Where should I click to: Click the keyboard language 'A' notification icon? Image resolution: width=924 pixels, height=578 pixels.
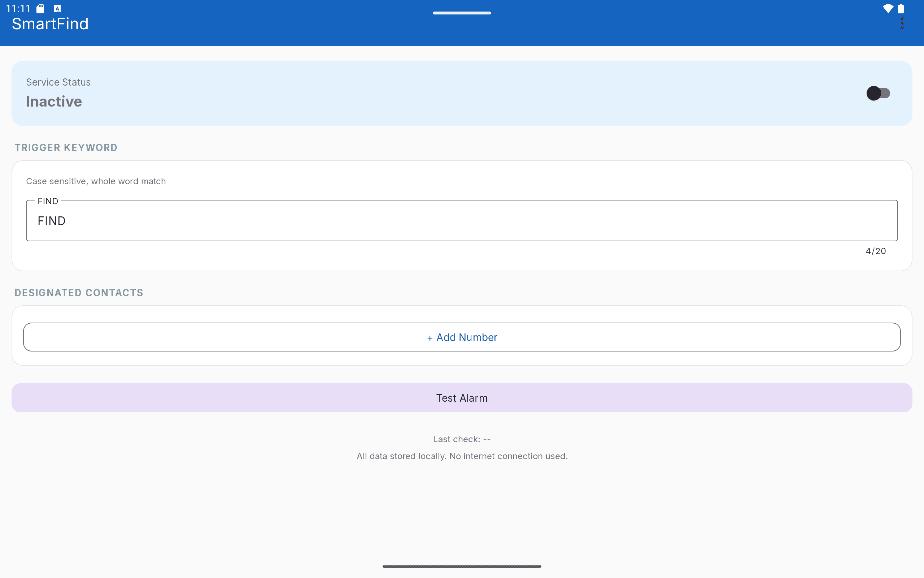(57, 8)
